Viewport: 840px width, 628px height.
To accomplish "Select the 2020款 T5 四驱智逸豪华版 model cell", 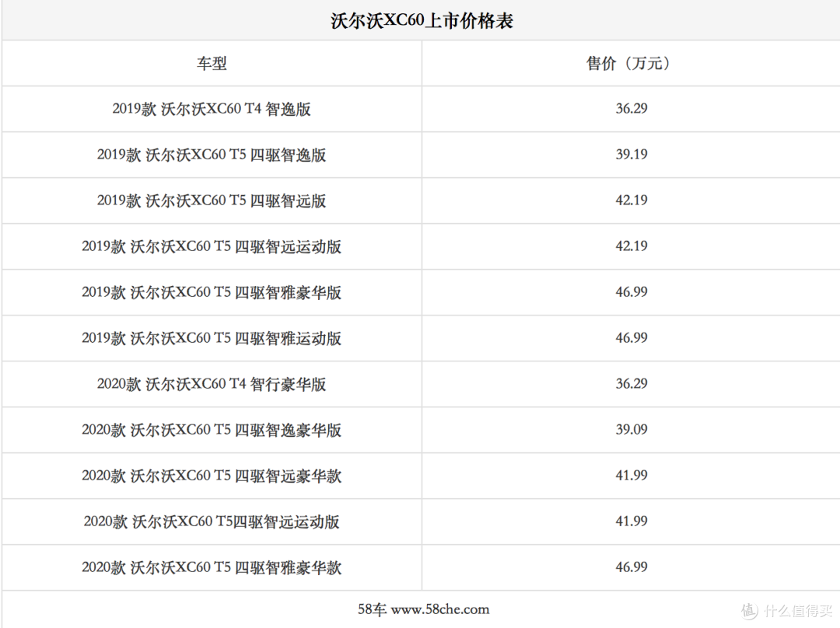I will click(x=212, y=431).
